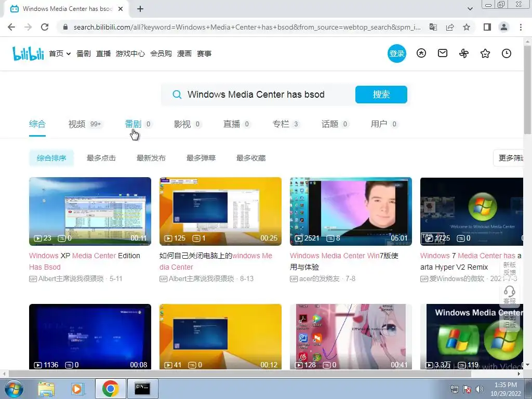
Task: Open 会员购 in top navigation
Action: [161, 54]
